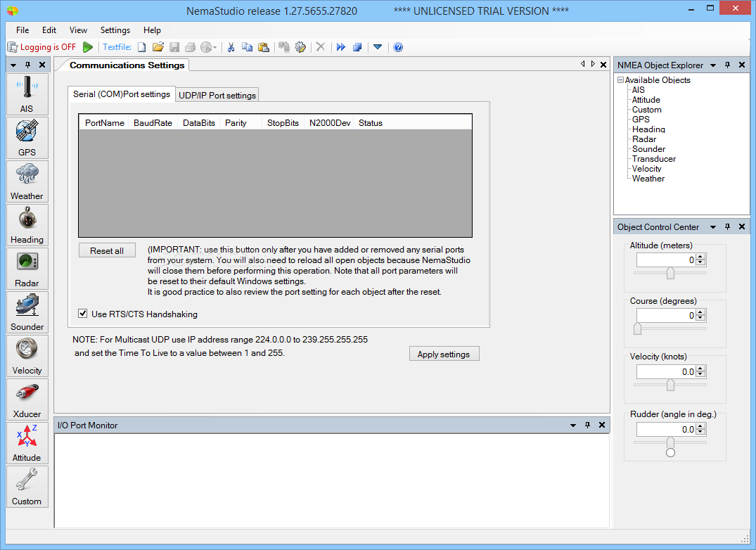Select the AIS object in the sidebar
The image size is (756, 550).
tap(27, 94)
